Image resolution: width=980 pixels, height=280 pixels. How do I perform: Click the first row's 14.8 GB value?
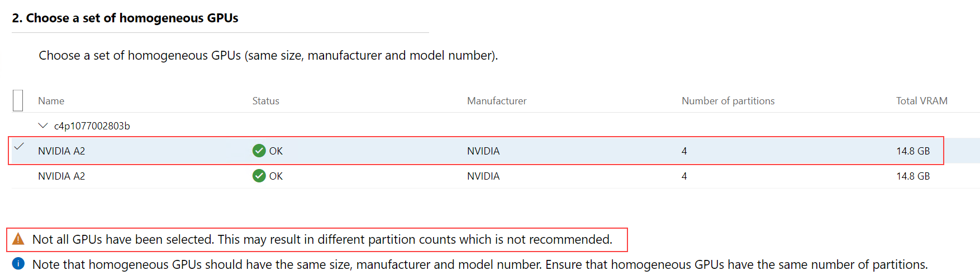coord(913,151)
